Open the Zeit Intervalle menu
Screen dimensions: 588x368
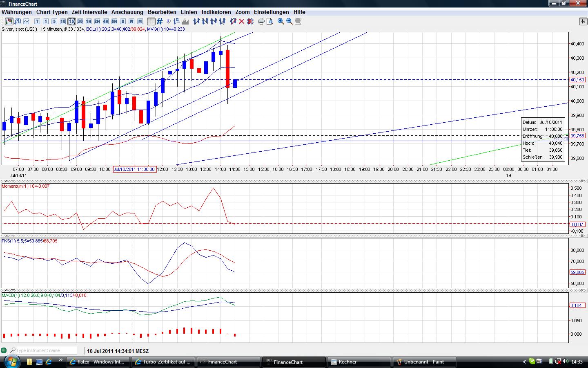[x=89, y=12]
